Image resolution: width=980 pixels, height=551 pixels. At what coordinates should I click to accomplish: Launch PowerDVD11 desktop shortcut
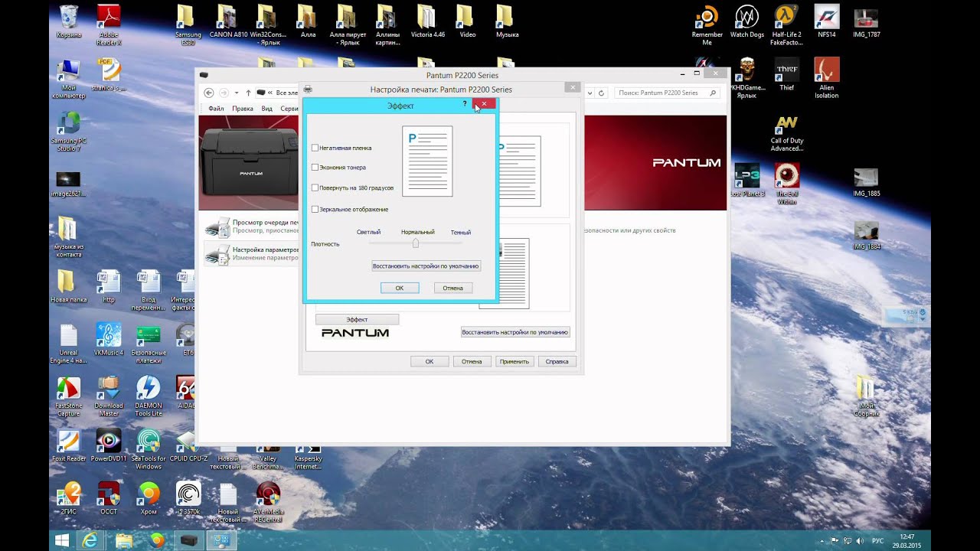[109, 445]
